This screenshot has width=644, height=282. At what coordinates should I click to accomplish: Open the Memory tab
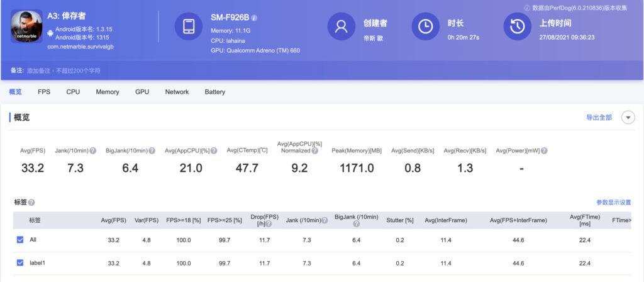[108, 92]
